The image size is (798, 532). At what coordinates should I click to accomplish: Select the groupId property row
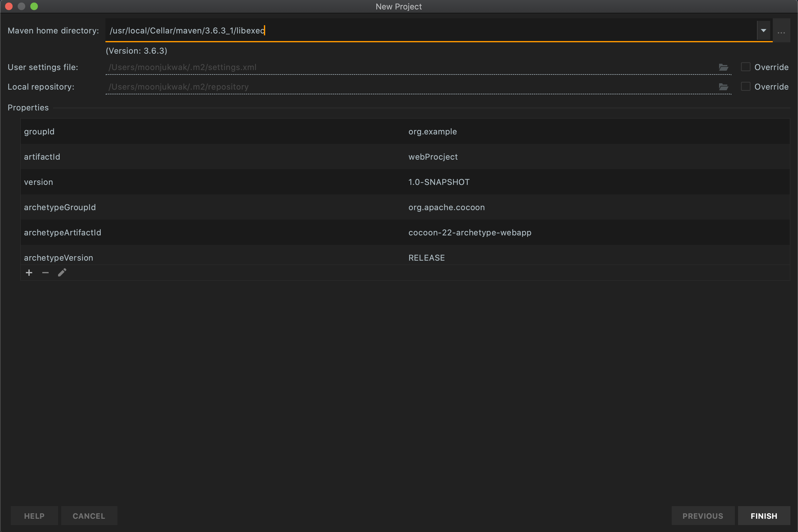tap(405, 131)
